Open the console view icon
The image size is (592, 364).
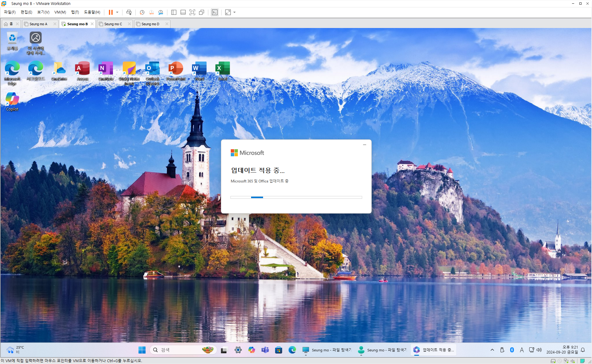[215, 12]
